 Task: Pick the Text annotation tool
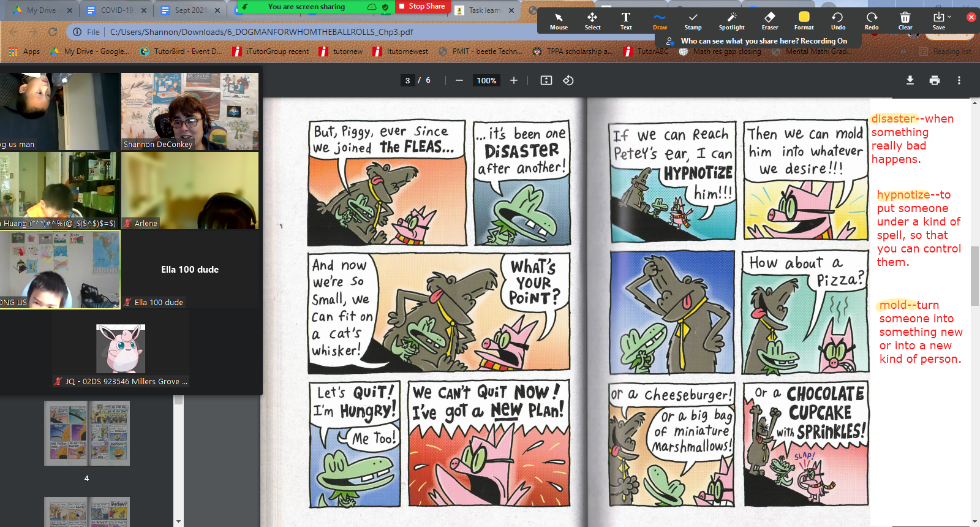click(x=626, y=21)
